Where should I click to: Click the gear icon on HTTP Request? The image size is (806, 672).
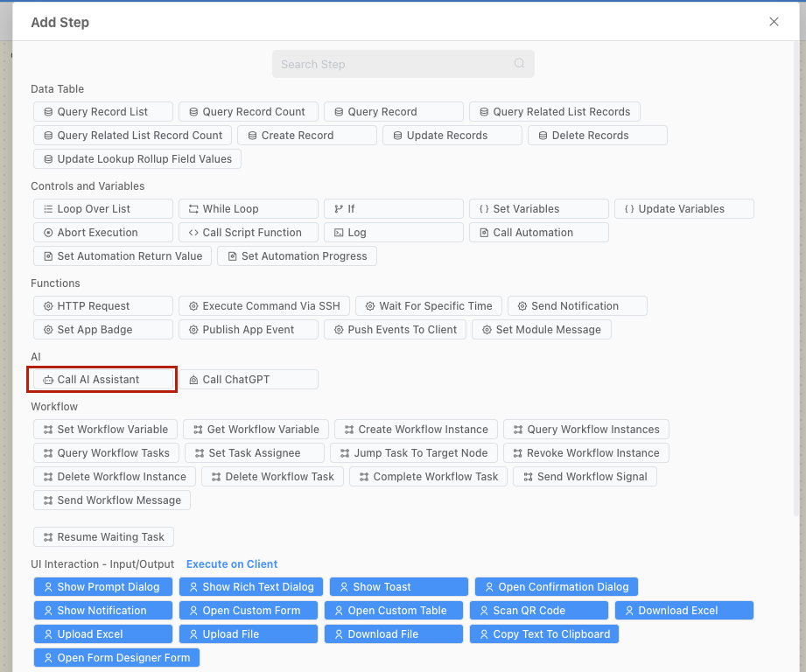pos(48,306)
